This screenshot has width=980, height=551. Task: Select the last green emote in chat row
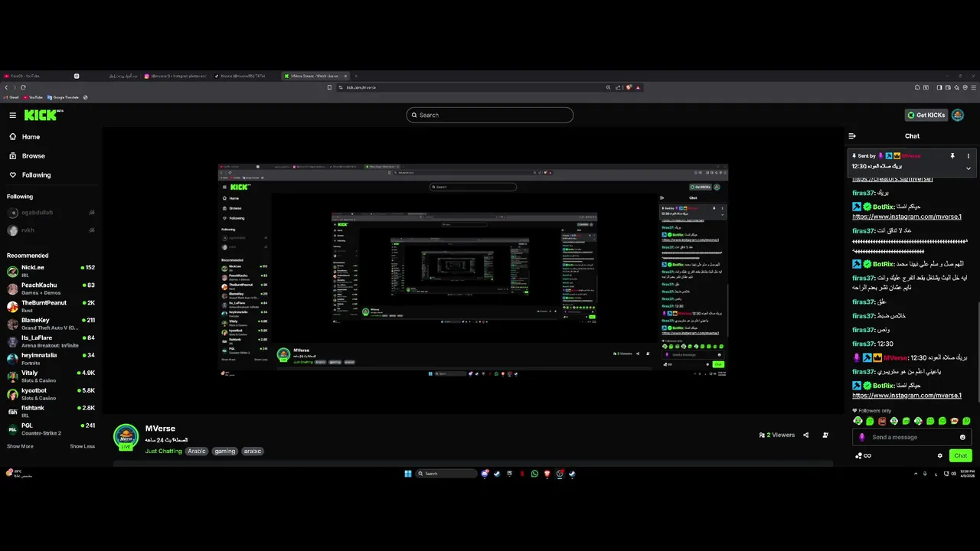point(966,421)
